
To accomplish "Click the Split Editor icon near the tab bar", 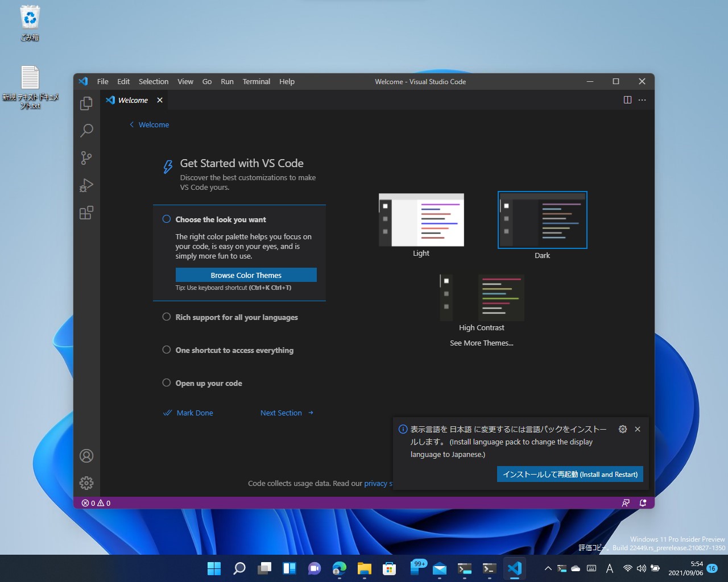I will 627,99.
